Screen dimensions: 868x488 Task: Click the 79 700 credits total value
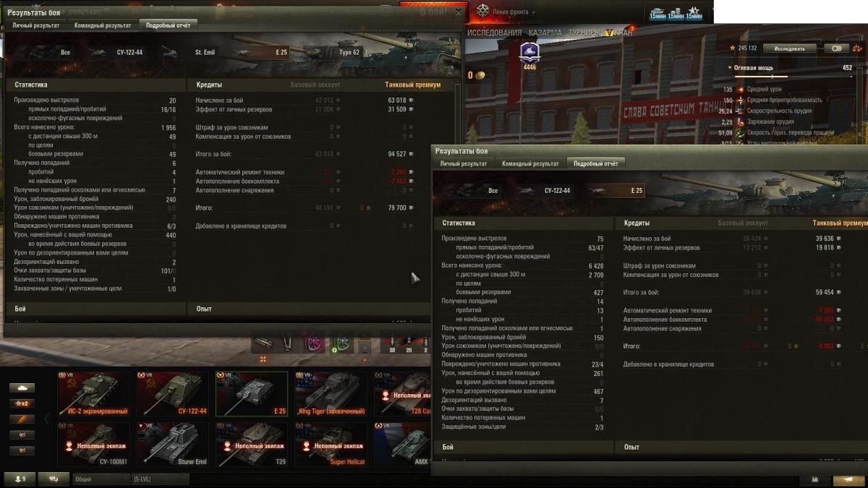pos(396,207)
